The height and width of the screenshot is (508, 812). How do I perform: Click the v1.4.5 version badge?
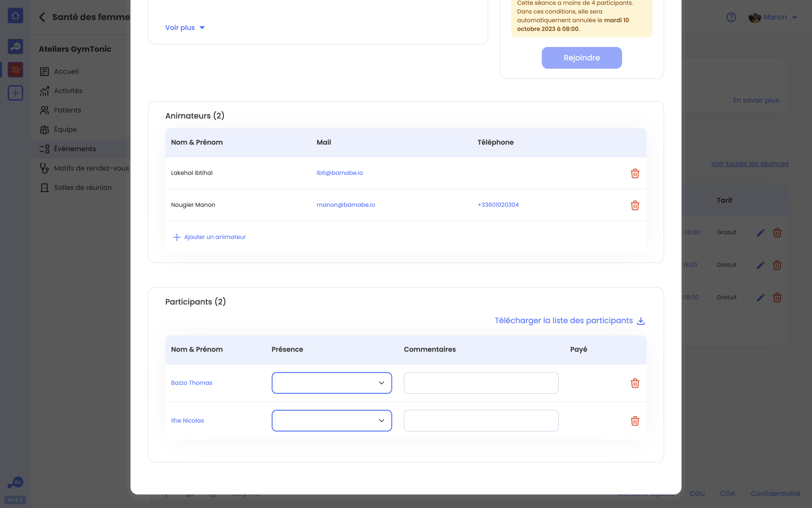[15, 500]
